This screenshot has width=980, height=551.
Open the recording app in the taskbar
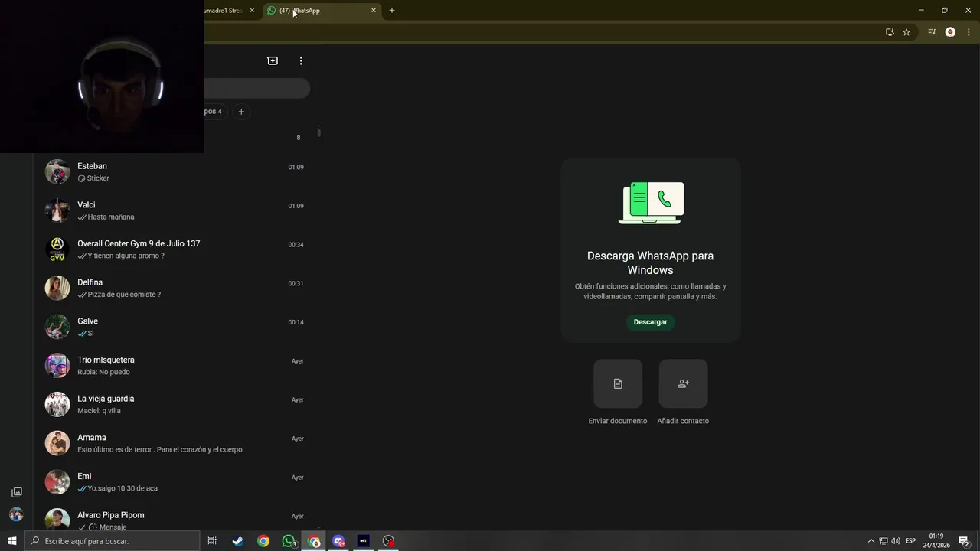click(389, 541)
